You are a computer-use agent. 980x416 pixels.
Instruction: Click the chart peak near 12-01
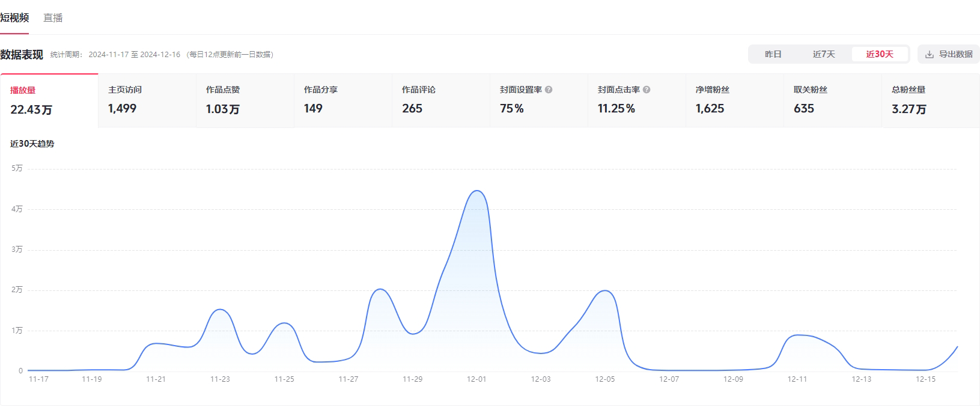(x=477, y=191)
